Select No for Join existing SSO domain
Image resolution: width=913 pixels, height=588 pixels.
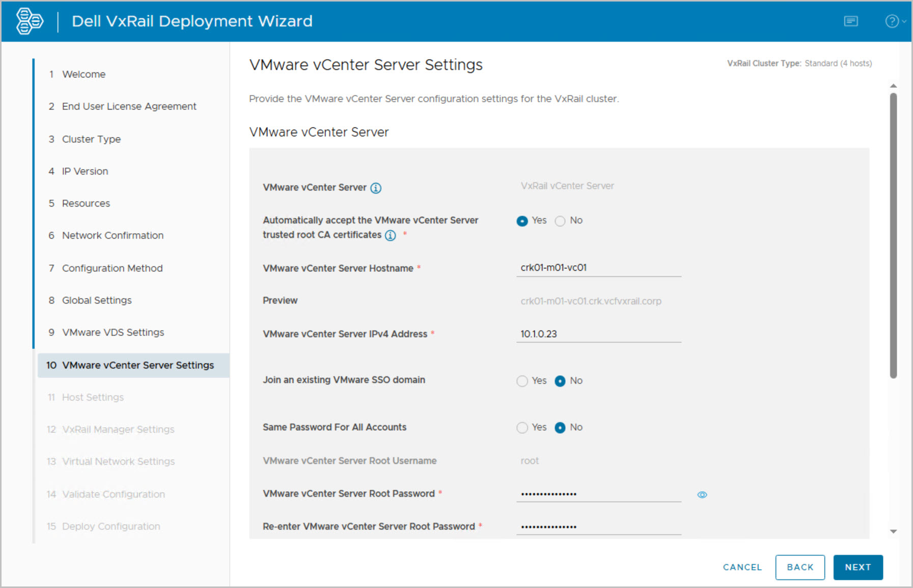[x=560, y=381]
